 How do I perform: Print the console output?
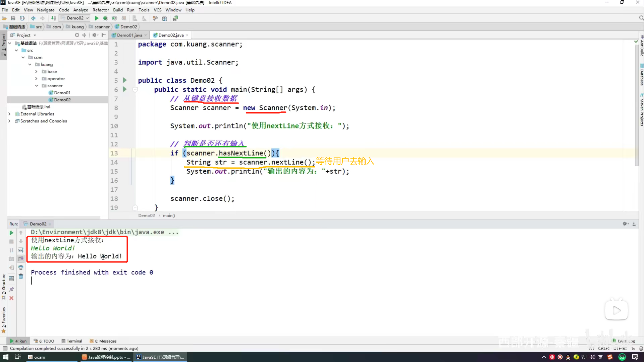[x=21, y=267]
